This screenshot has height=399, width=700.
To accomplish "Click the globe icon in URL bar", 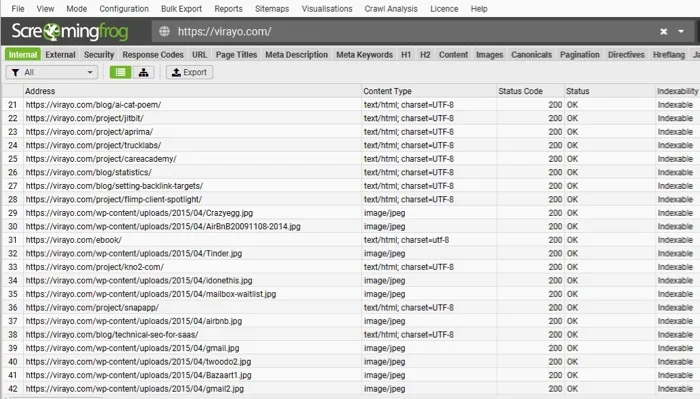I will [164, 31].
